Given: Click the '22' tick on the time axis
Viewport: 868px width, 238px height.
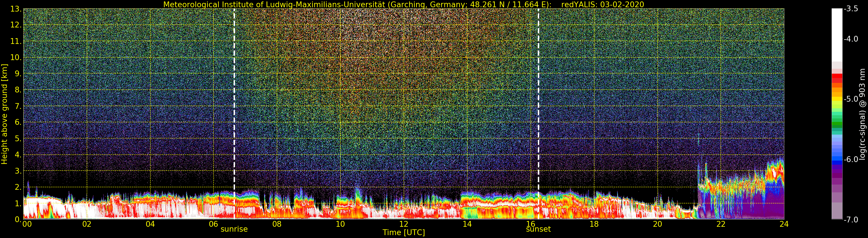Looking at the screenshot, I should (721, 224).
